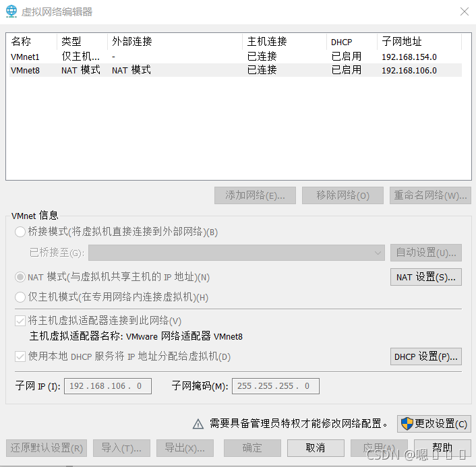This screenshot has height=467, width=476.
Task: Open the 已桥接至 dropdown
Action: click(x=237, y=253)
